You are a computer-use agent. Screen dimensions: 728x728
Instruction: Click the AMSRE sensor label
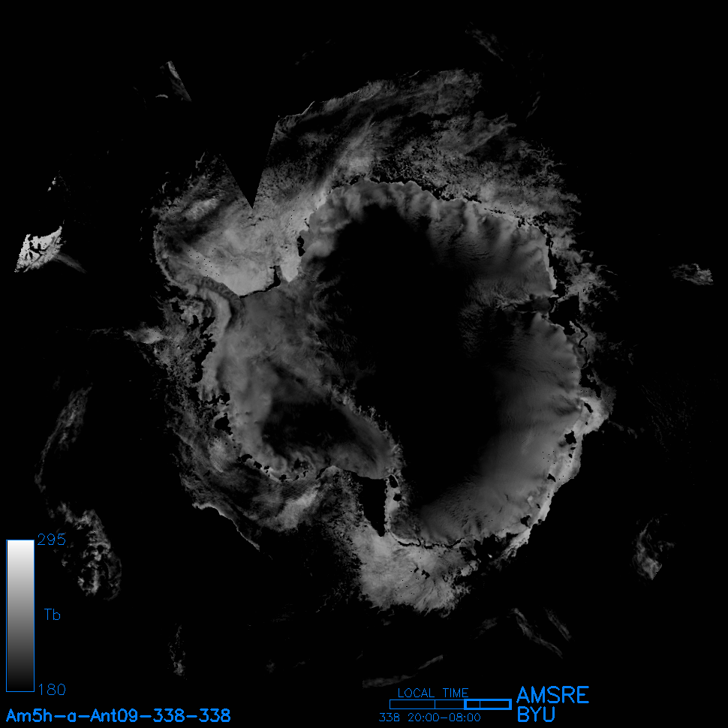tap(552, 694)
